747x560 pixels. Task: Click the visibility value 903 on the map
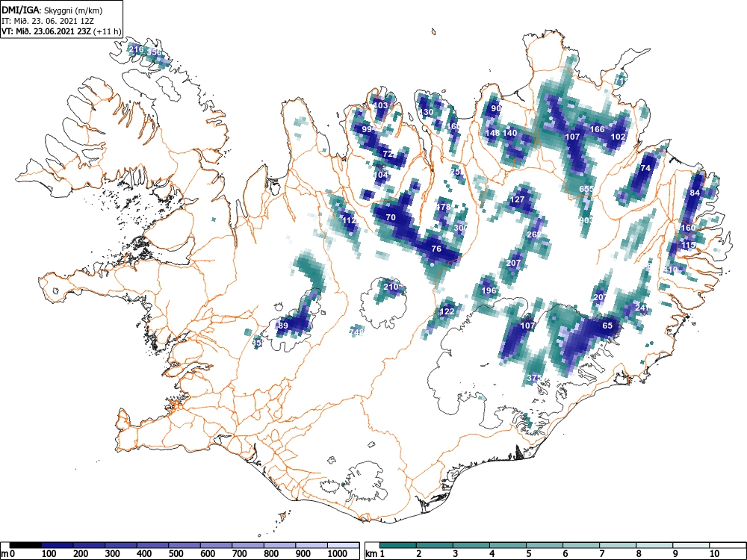click(x=586, y=220)
